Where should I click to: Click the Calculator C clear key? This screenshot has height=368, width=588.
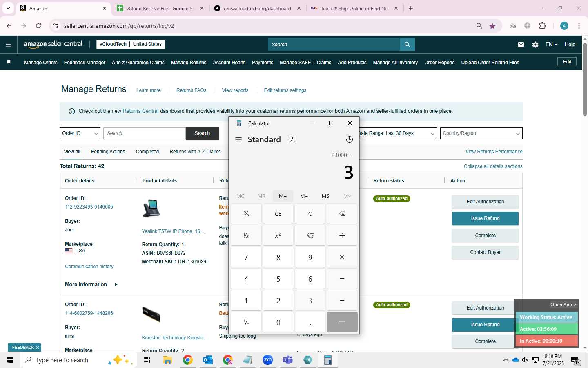[310, 214]
